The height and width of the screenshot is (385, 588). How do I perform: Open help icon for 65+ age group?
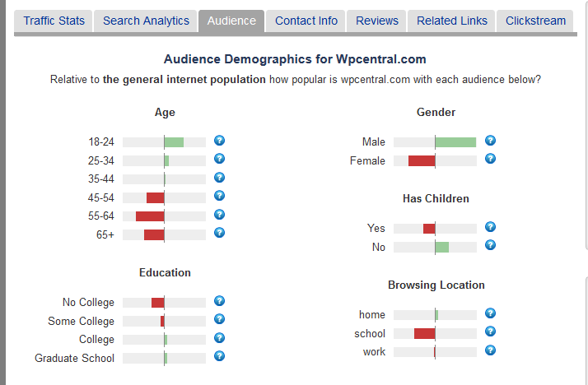[x=219, y=233]
